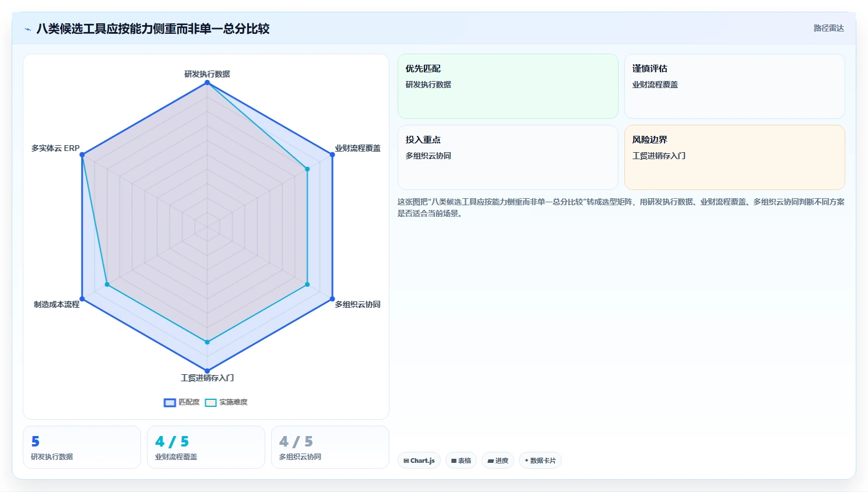The height and width of the screenshot is (492, 868).
Task: Open the 优先匹配 card
Action: [x=508, y=86]
